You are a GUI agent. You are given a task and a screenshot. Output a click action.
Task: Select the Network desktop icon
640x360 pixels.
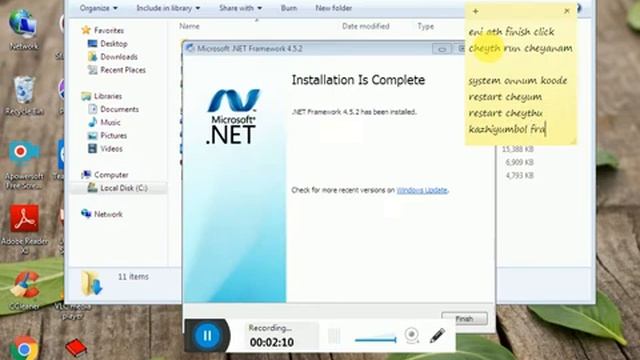[x=23, y=29]
